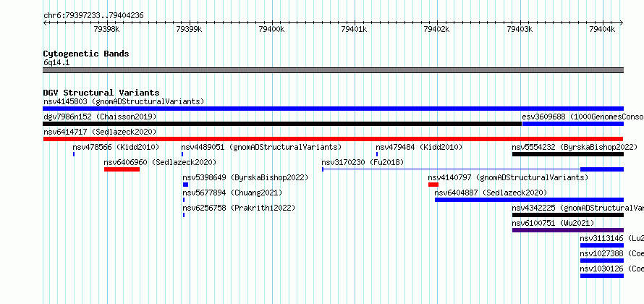
Task: Click the Cytogenetic Bands track title
Action: (86, 54)
